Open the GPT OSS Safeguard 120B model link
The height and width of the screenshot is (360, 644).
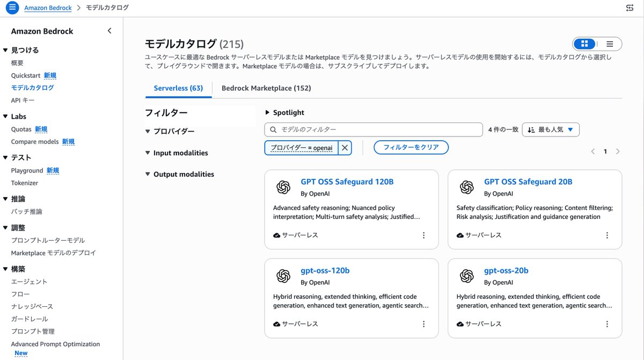click(x=347, y=182)
